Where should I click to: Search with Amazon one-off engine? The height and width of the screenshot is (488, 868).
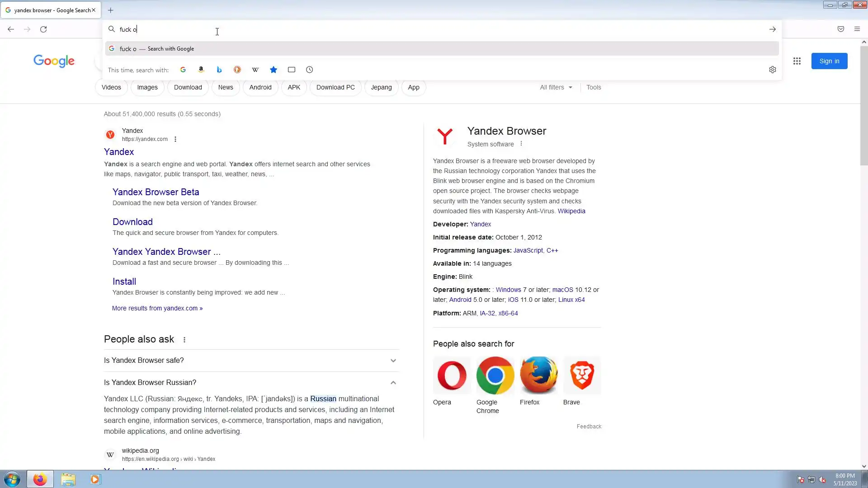point(201,70)
